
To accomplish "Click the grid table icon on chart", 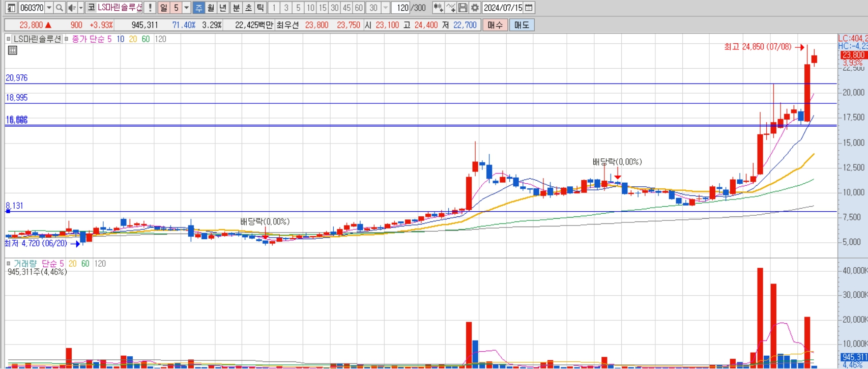I will point(13,50).
